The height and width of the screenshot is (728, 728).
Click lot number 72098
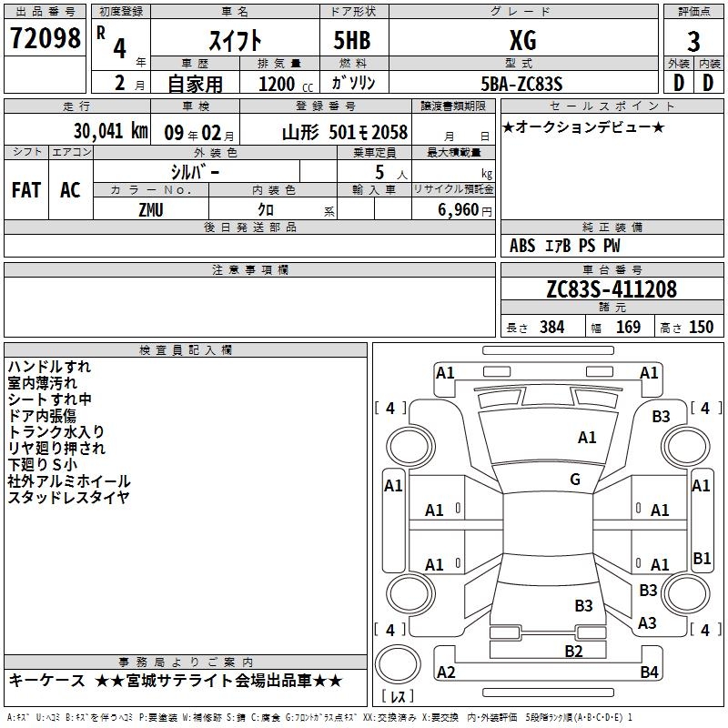point(45,37)
